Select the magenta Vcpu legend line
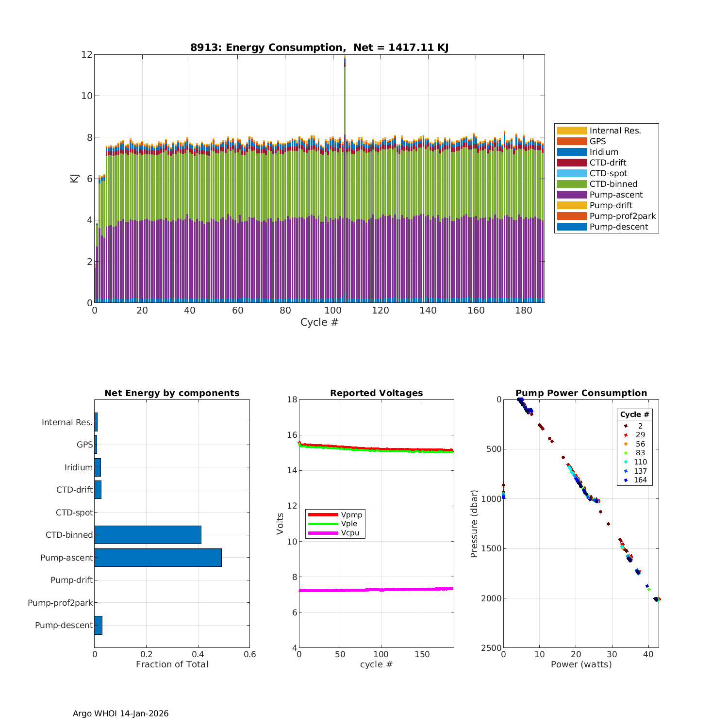The height and width of the screenshot is (728, 728). point(322,533)
